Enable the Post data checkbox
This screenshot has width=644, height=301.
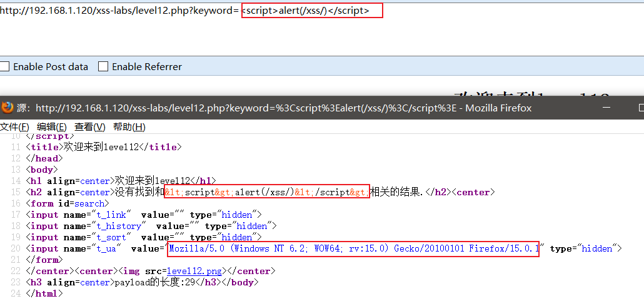coord(4,66)
